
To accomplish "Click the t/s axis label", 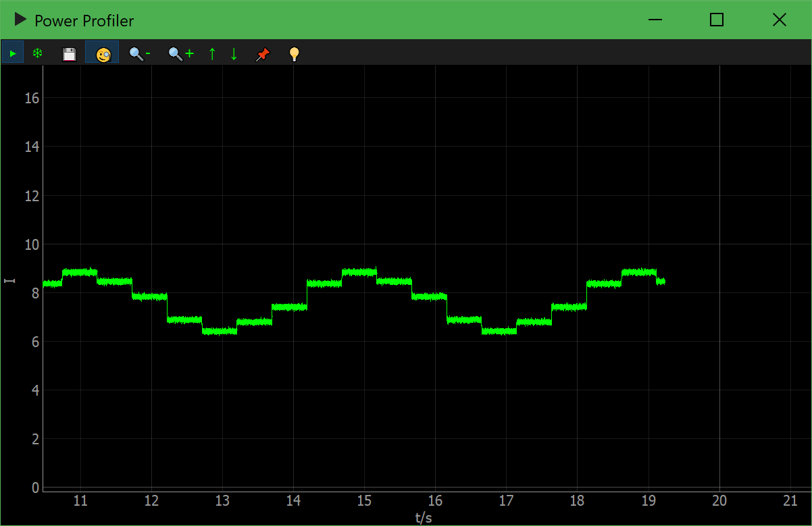I will [424, 518].
